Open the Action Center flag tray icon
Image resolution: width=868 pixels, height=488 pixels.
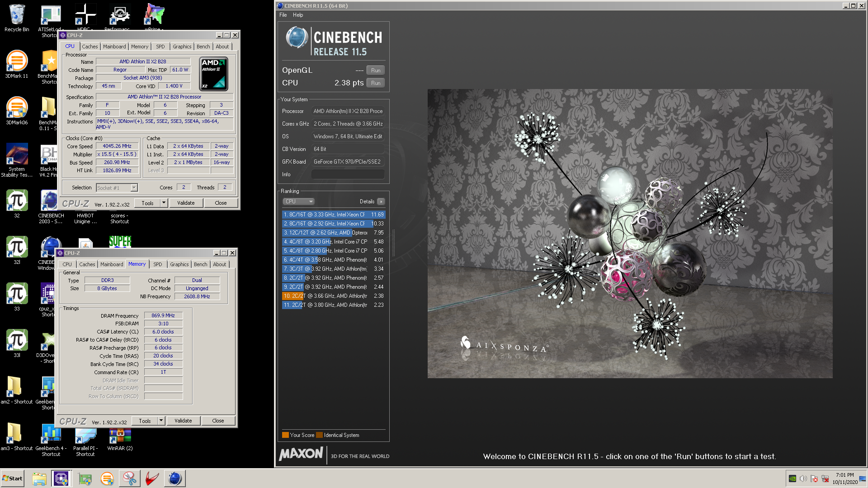pos(814,479)
